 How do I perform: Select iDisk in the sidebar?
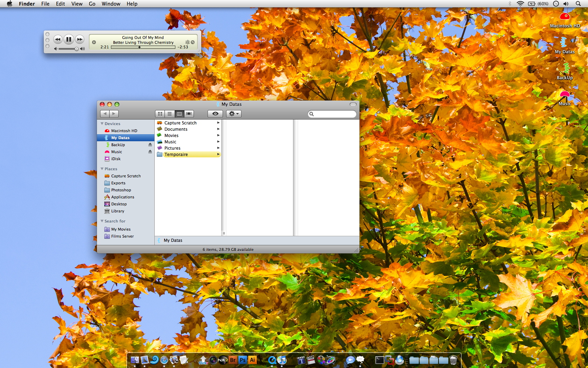(x=125, y=159)
